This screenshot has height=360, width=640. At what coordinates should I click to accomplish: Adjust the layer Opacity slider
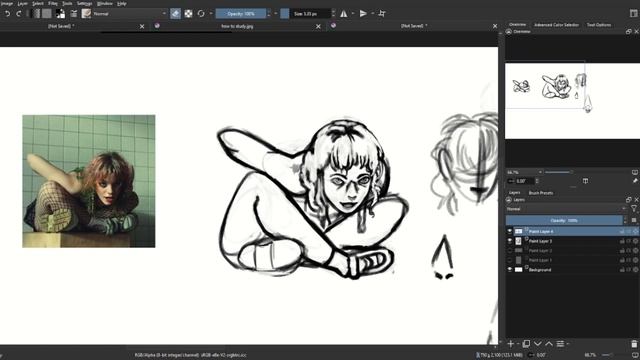click(564, 220)
